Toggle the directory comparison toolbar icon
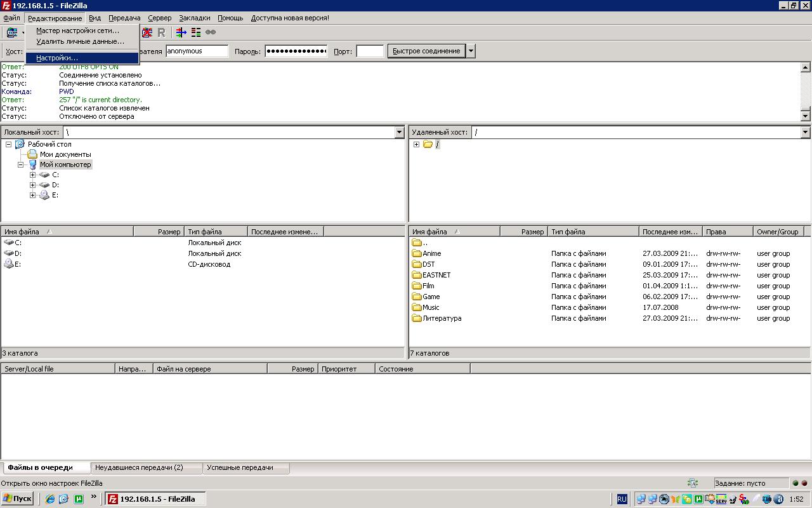 click(x=196, y=32)
